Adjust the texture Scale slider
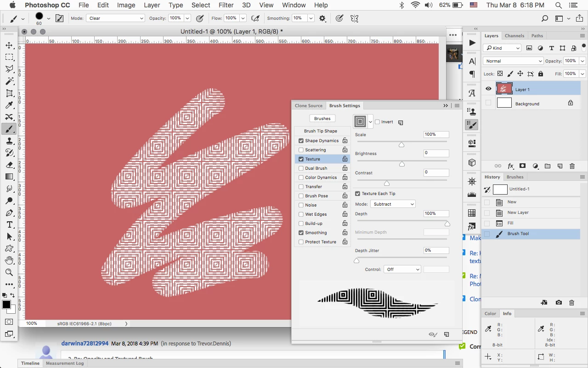 click(x=401, y=144)
